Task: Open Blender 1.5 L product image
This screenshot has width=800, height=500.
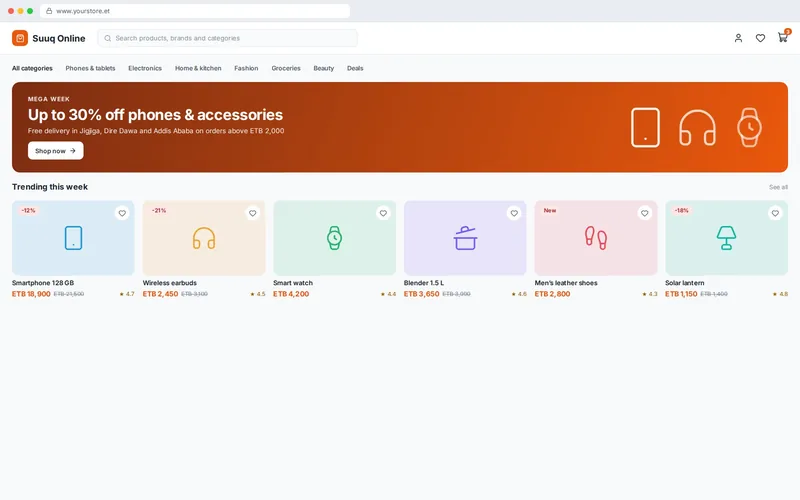Action: pyautogui.click(x=465, y=238)
